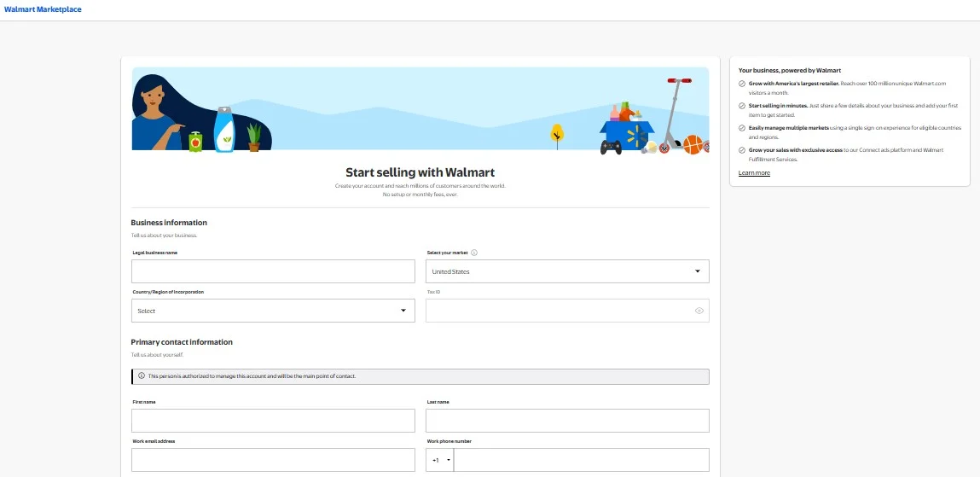Click the 'Your business, powered by Walmart' title
Viewport: 980px width, 477px height.
790,71
